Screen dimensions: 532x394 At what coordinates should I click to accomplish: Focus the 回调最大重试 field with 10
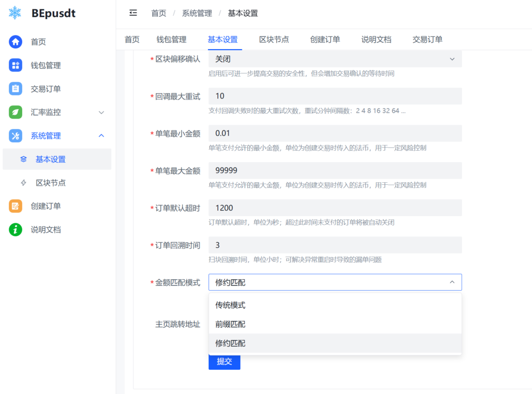[335, 96]
